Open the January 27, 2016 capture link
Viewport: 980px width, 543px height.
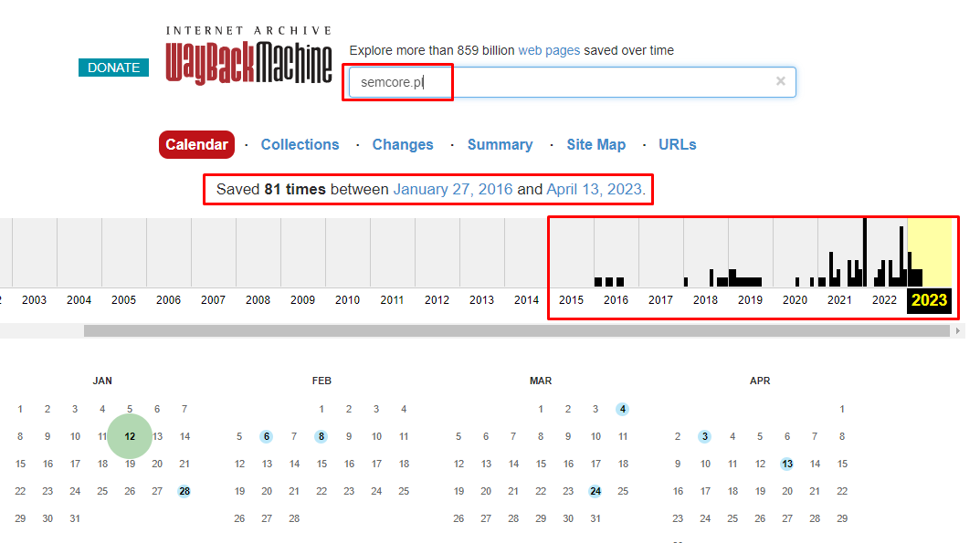pos(452,189)
